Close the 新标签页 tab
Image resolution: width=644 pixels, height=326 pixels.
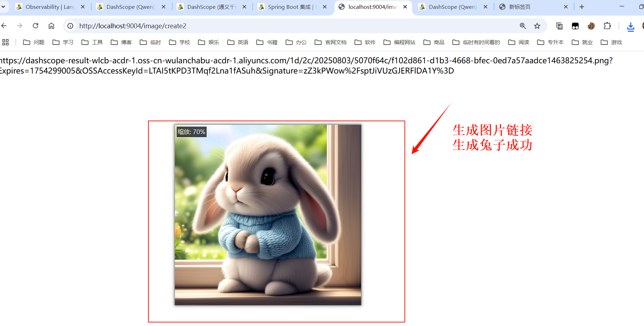pos(566,7)
